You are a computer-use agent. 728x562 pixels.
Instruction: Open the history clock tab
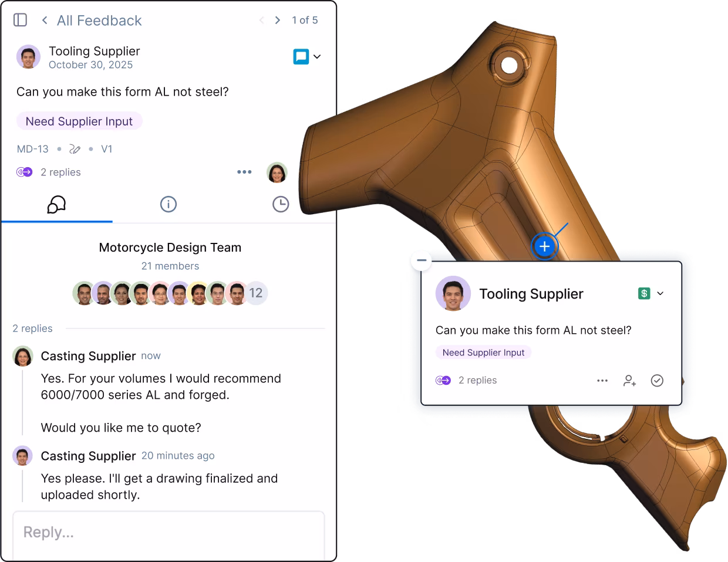coord(281,204)
